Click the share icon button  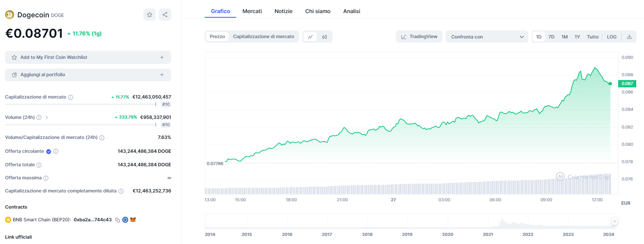point(165,15)
